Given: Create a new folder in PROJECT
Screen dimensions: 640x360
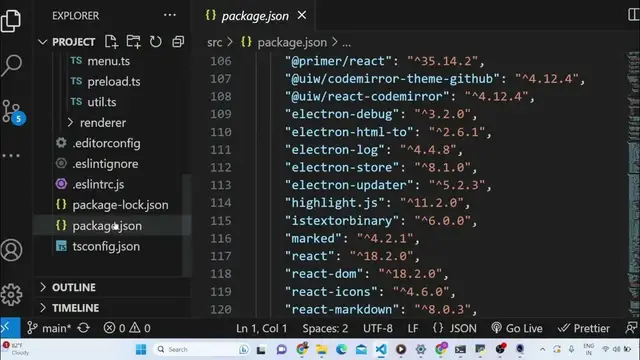Looking at the screenshot, I should [133, 42].
